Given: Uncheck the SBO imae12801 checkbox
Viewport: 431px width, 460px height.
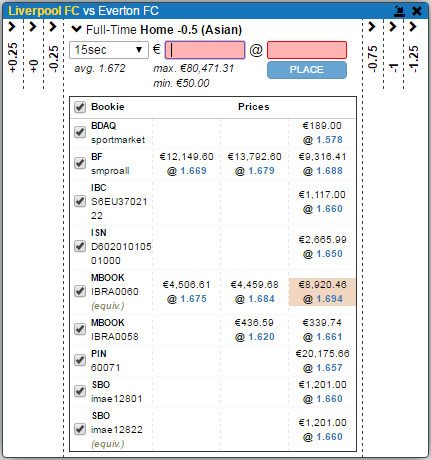Looking at the screenshot, I should coord(80,391).
